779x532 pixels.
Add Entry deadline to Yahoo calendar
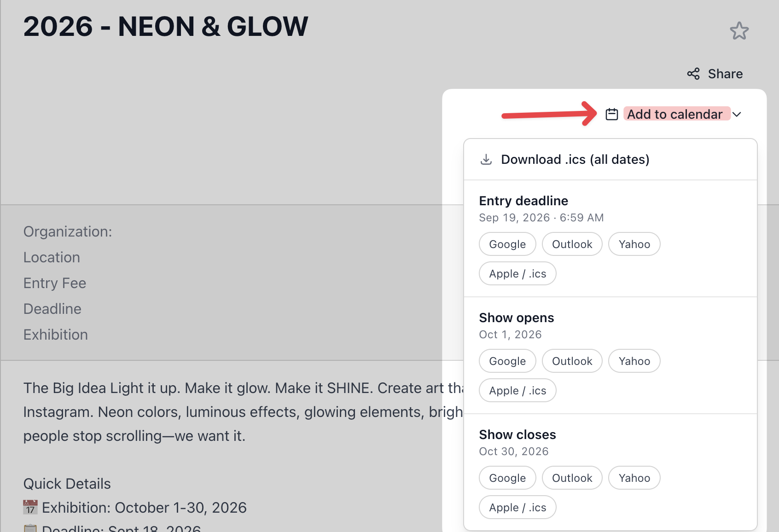(x=634, y=244)
